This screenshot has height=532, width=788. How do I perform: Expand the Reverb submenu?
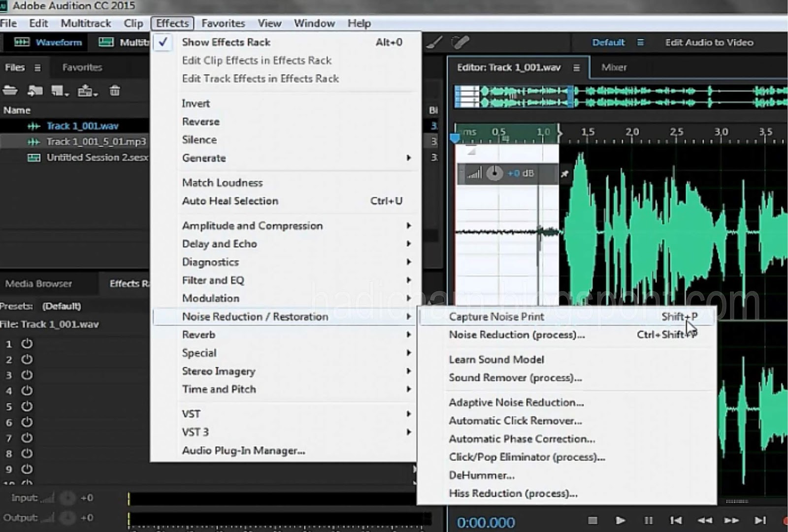coord(286,335)
